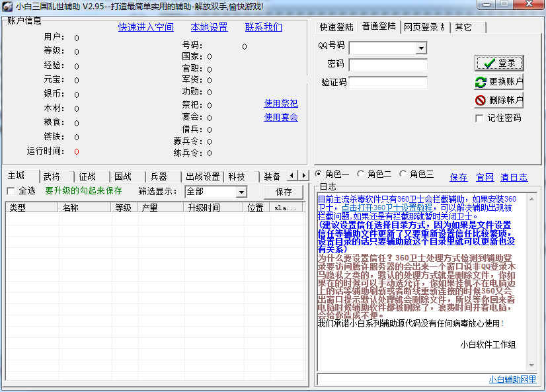Click the green checkmark 登录 login button
546x392 pixels.
(x=498, y=63)
